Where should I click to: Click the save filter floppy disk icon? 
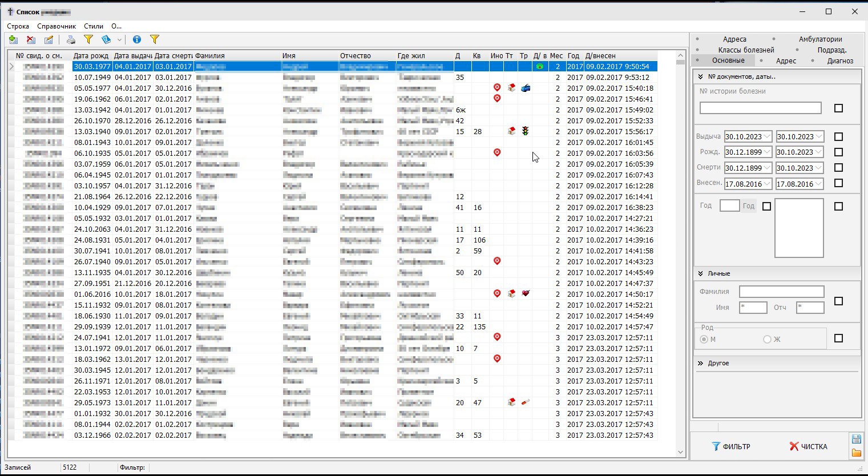[x=856, y=439]
